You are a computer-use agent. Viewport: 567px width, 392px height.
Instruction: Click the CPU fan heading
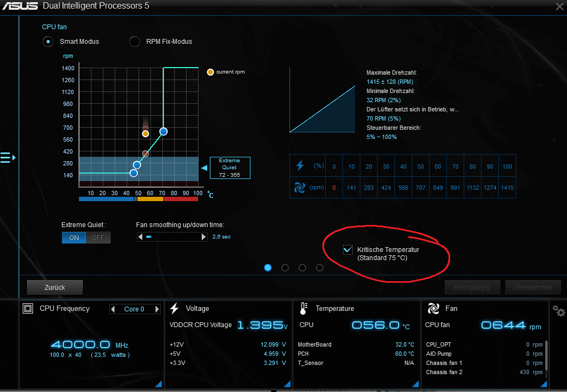54,27
